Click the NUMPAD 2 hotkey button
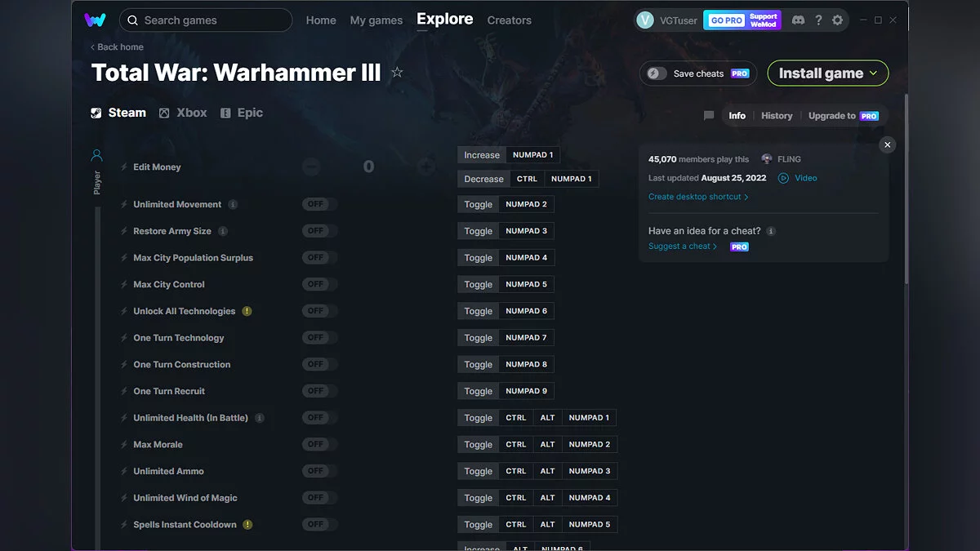Image resolution: width=980 pixels, height=551 pixels. click(525, 204)
